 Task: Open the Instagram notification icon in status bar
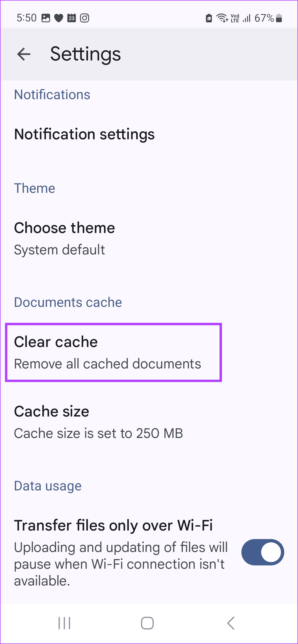coord(85,18)
